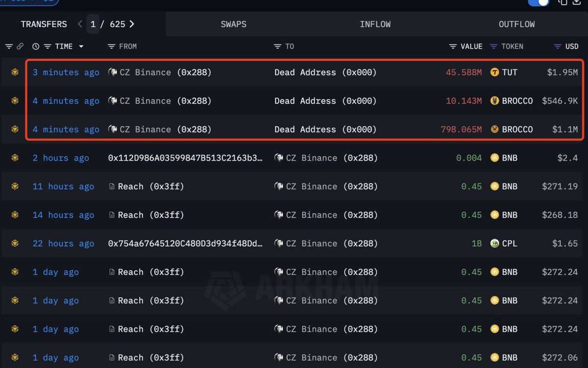Image resolution: width=588 pixels, height=368 pixels.
Task: Click the BNB token icon in $2.4 row
Action: pyautogui.click(x=494, y=158)
